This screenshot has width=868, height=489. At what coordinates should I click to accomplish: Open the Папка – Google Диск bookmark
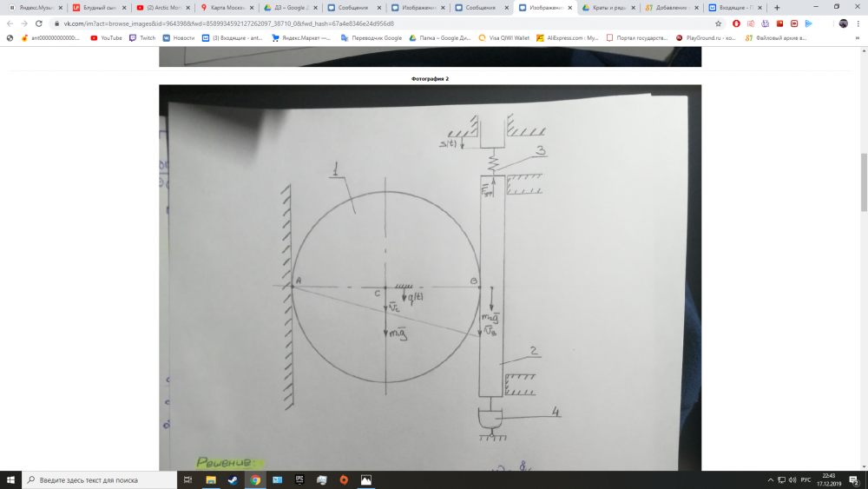(439, 38)
